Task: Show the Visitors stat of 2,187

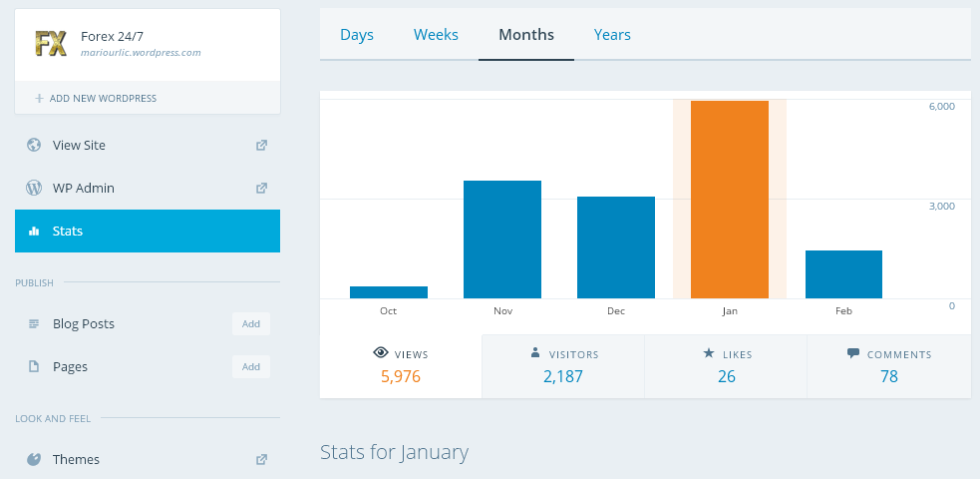Action: [x=563, y=366]
